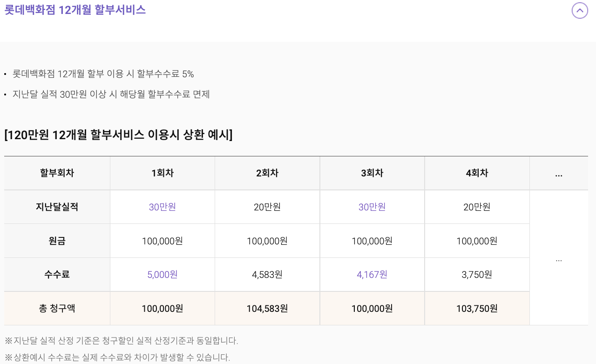The width and height of the screenshot is (596, 364).
Task: Click the 3회차 column header
Action: pyautogui.click(x=372, y=173)
